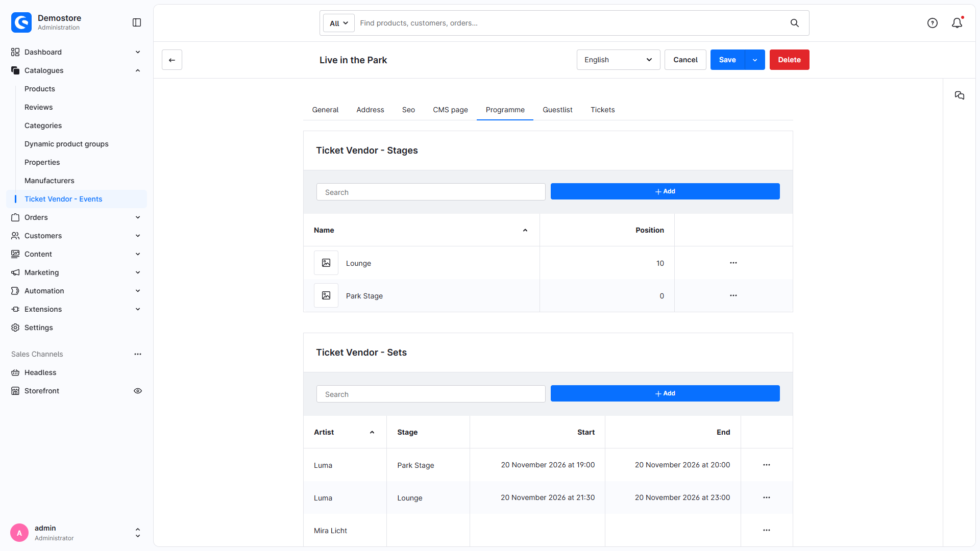The height and width of the screenshot is (551, 980).
Task: Switch to the Tickets tab
Action: point(603,110)
